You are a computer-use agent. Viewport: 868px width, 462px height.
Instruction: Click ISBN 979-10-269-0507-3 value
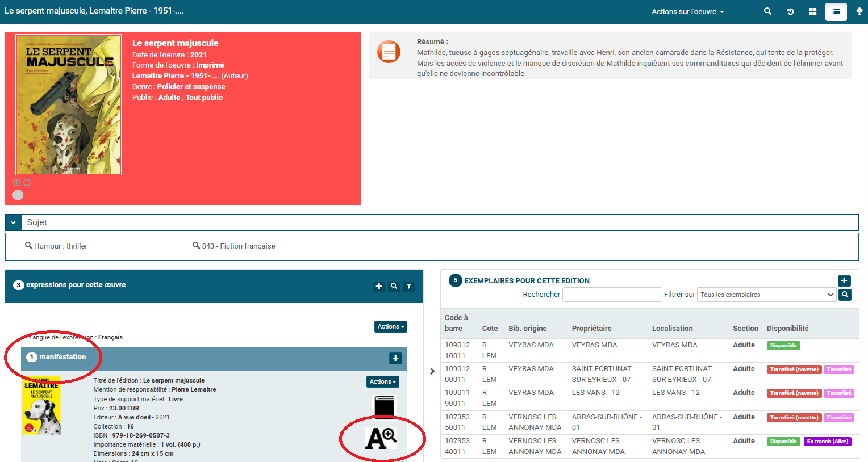click(x=141, y=435)
